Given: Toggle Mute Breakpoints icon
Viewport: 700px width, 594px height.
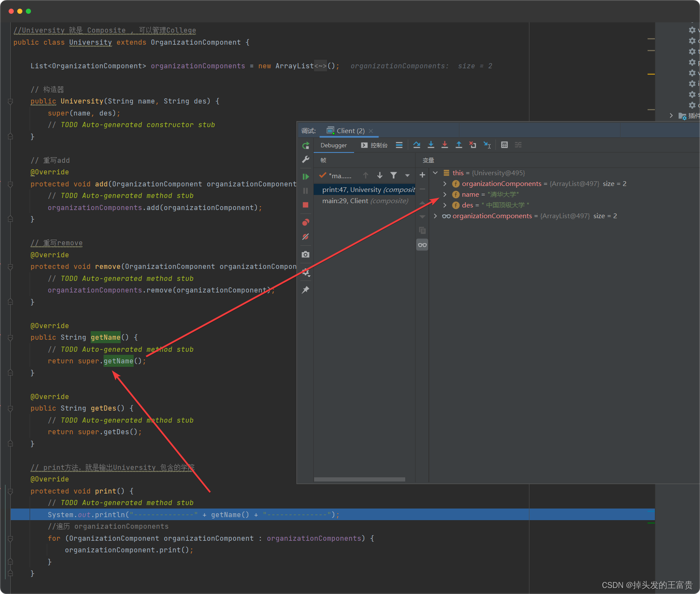Looking at the screenshot, I should (306, 237).
